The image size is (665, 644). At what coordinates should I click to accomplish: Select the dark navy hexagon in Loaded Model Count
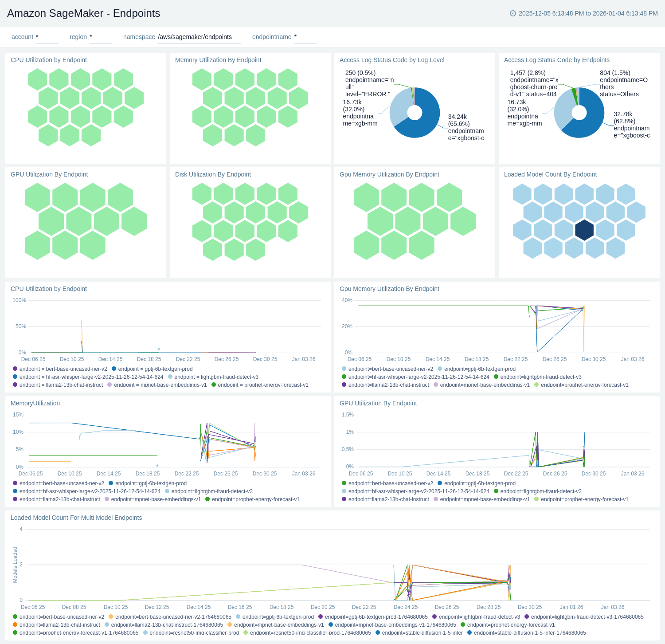click(584, 230)
